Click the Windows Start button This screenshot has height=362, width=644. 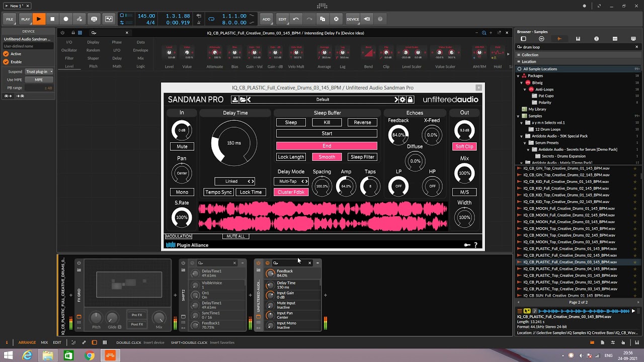coord(8,355)
